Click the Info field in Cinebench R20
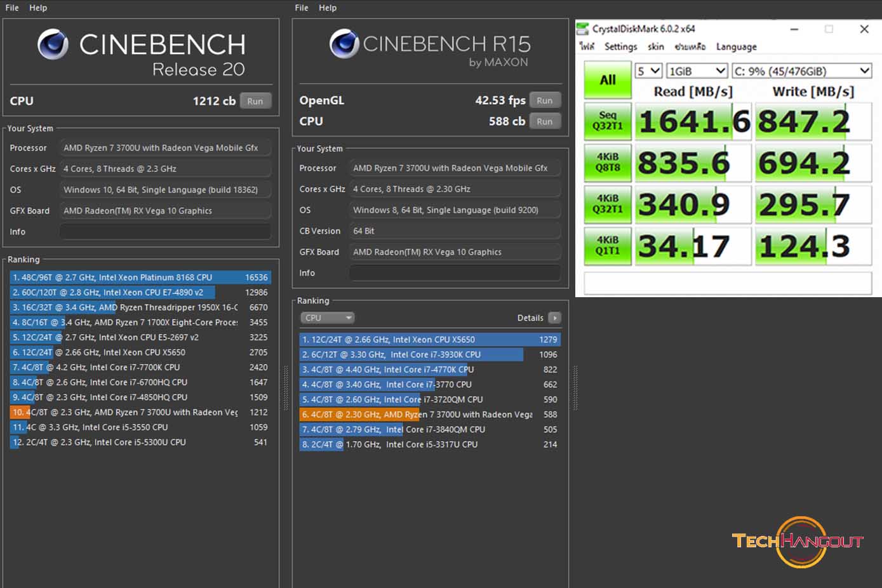882x588 pixels. click(x=165, y=232)
